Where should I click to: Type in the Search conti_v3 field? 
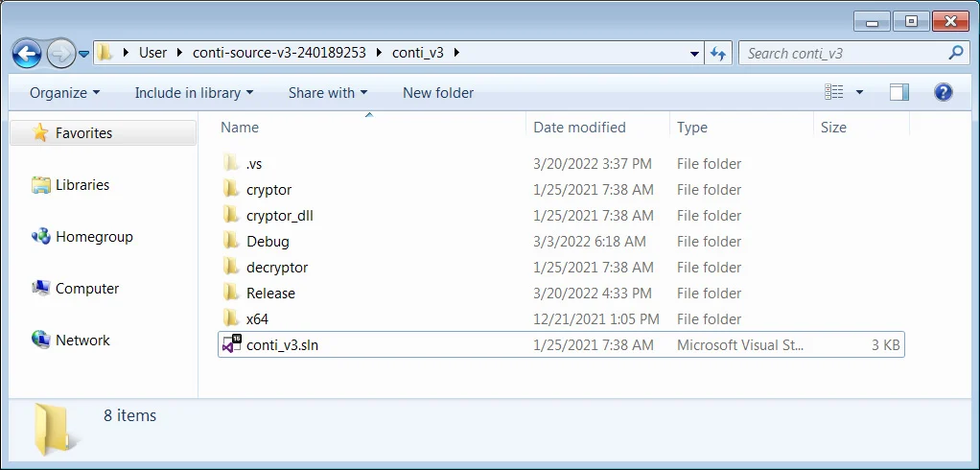pyautogui.click(x=844, y=54)
